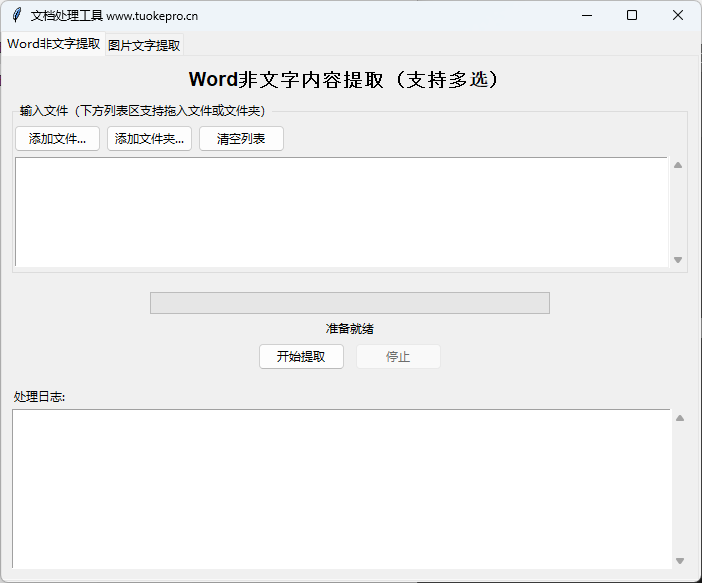Start extraction with 开始提取
Screen dimensions: 702x583
click(x=301, y=357)
